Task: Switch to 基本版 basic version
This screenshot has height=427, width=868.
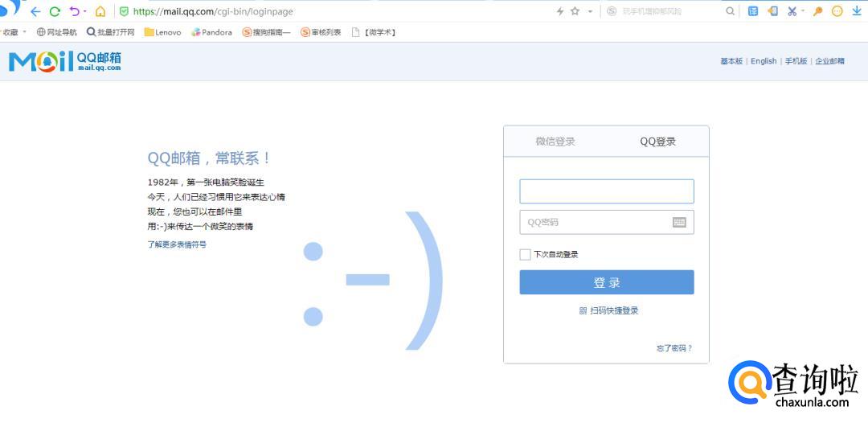Action: 731,61
